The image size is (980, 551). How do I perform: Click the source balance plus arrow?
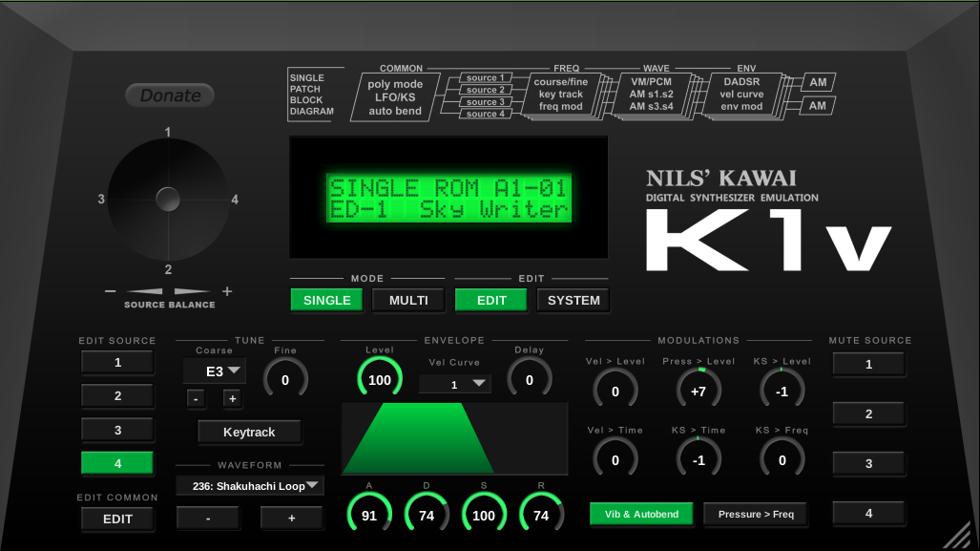pyautogui.click(x=227, y=291)
